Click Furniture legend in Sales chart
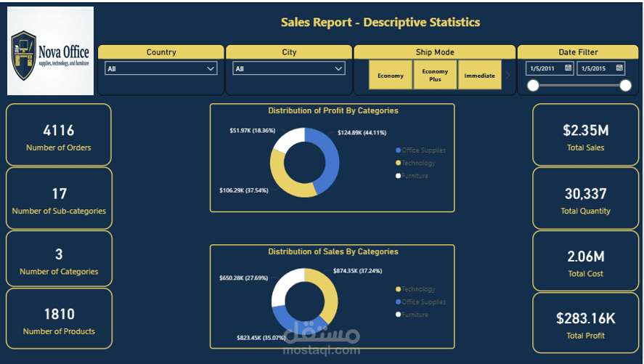 tap(412, 315)
